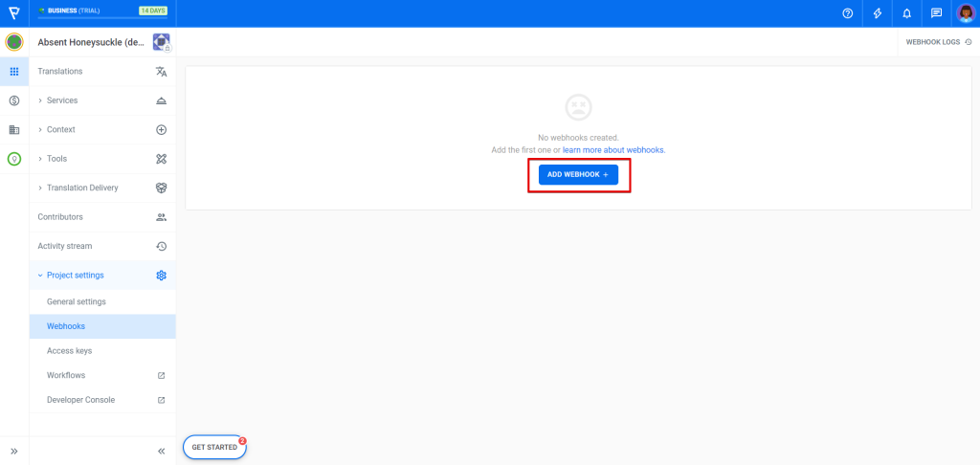Open the notifications bell
This screenshot has width=980, height=465.
pyautogui.click(x=906, y=13)
